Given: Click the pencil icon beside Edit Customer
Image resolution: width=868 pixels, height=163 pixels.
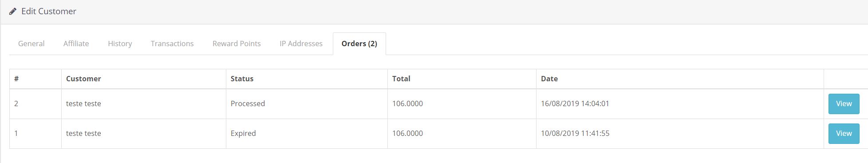Looking at the screenshot, I should point(13,12).
